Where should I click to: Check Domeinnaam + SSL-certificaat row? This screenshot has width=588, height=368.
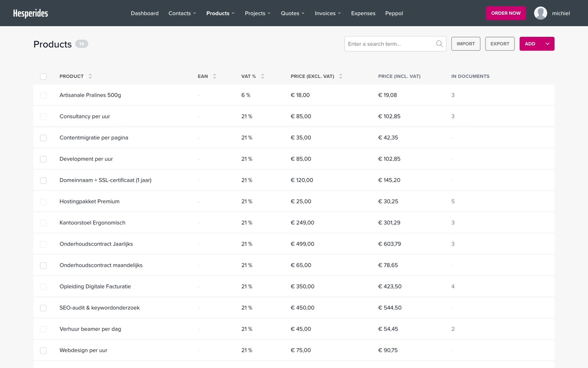[x=43, y=180]
